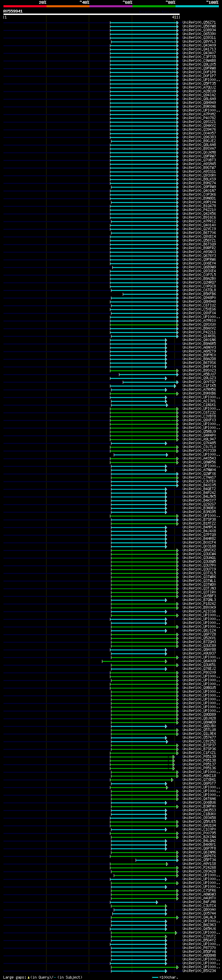Screen dimensions: 222x980
Task: Select label UniRef100_Q7K485
Action: [x=199, y=443]
